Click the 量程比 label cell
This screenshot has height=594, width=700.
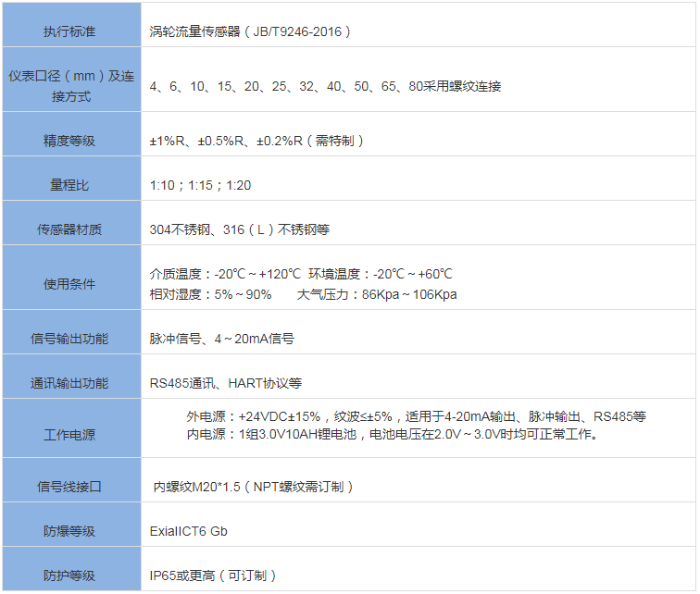click(69, 186)
